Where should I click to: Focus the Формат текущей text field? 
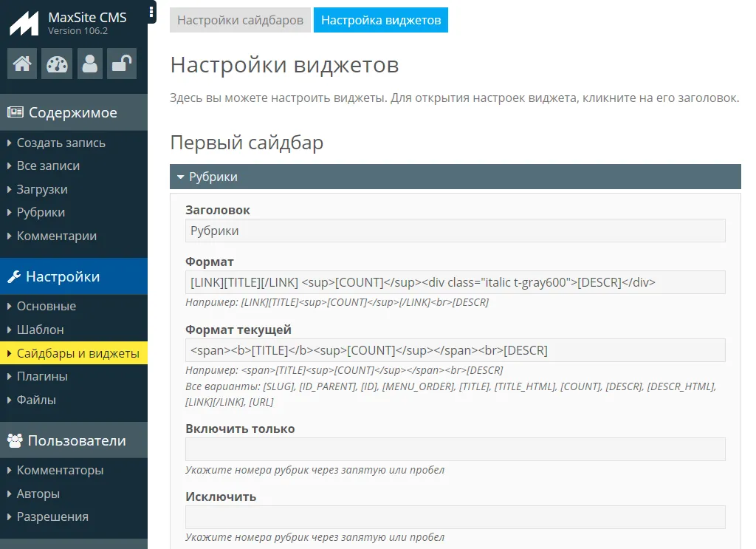click(x=455, y=350)
